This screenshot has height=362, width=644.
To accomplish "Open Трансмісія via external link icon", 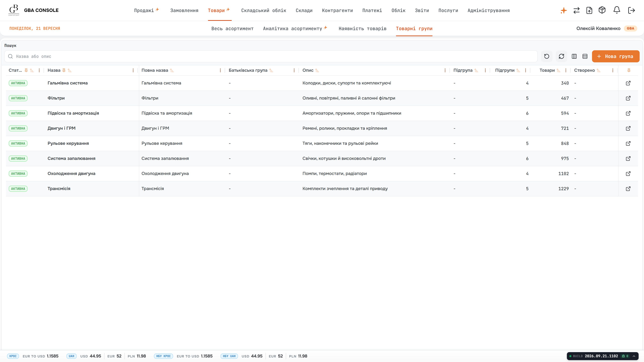I will click(628, 189).
